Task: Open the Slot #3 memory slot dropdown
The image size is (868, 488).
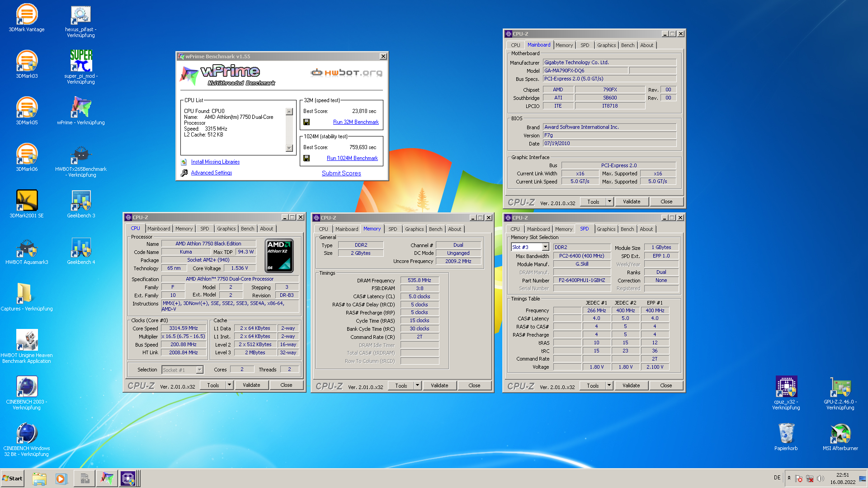Action: pyautogui.click(x=545, y=247)
